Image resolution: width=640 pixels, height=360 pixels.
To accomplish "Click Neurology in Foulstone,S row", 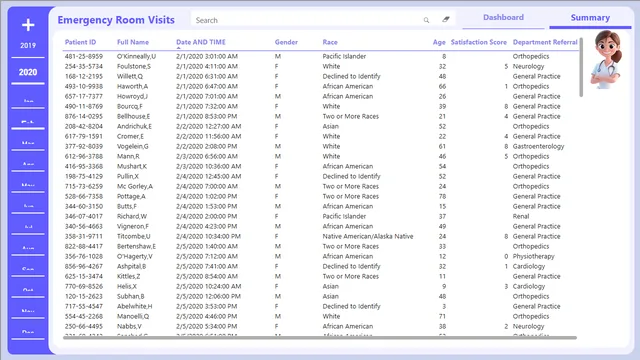I will pyautogui.click(x=528, y=66).
